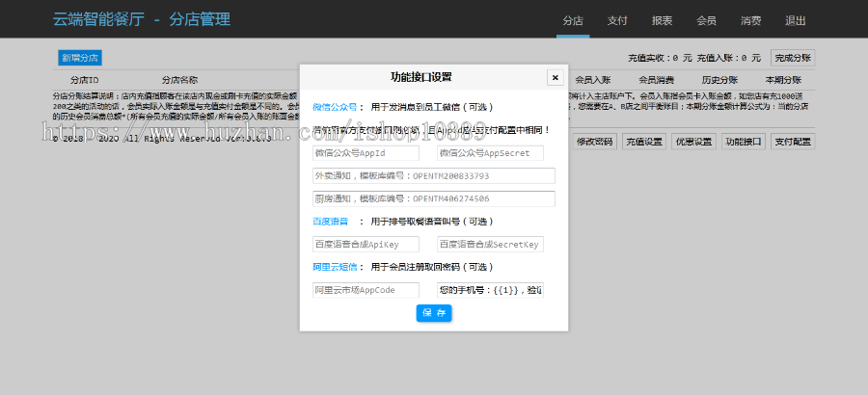The width and height of the screenshot is (868, 395).
Task: Click the 外卖通知 template number field
Action: (434, 176)
